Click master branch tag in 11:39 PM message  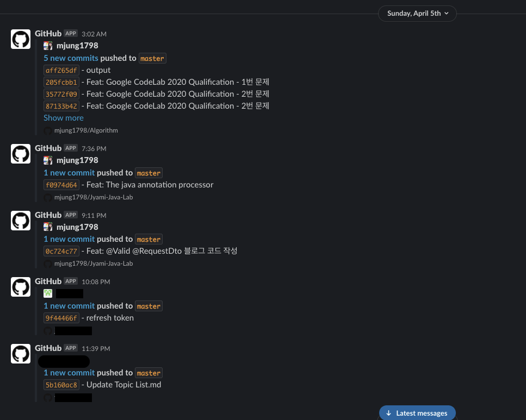tap(148, 373)
